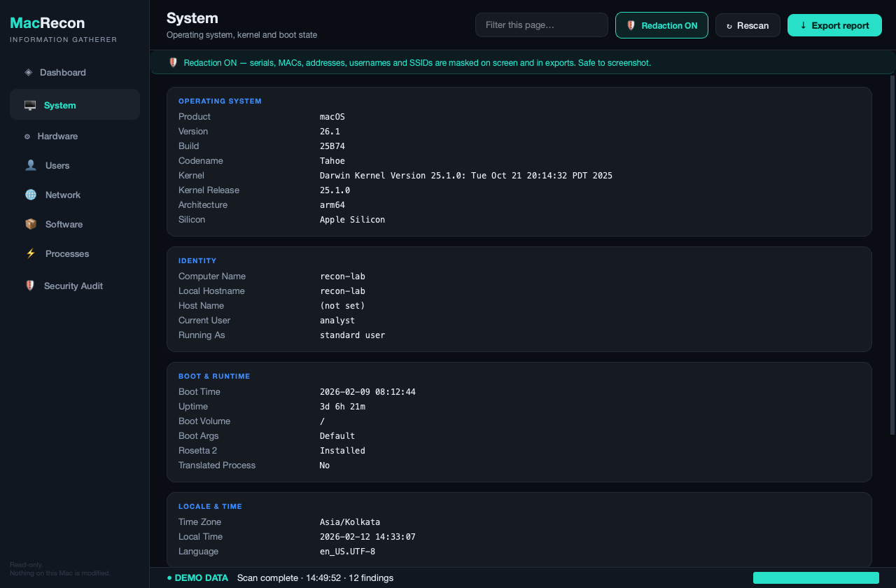
Task: Click the MacRecon logo title
Action: click(x=48, y=23)
